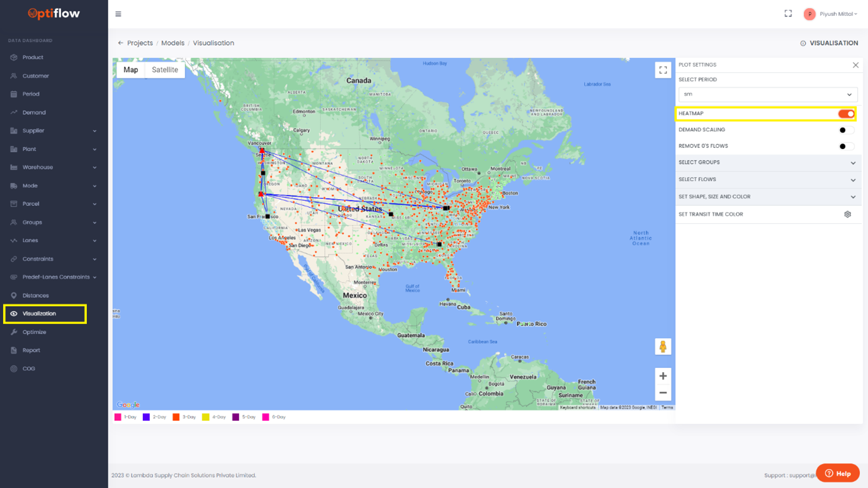Image resolution: width=868 pixels, height=488 pixels.
Task: Toggle map fullscreen view
Action: tap(663, 70)
